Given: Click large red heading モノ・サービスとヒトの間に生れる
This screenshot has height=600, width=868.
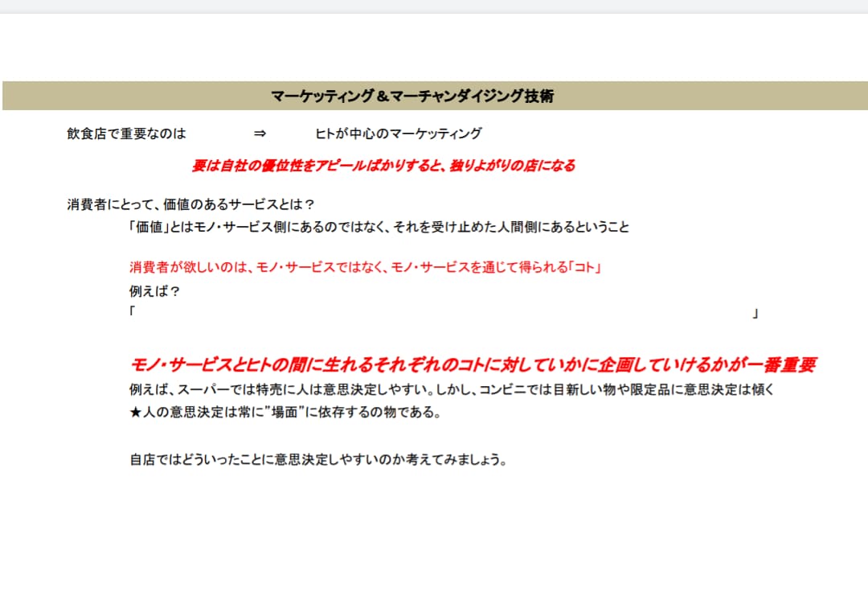Looking at the screenshot, I should [473, 364].
